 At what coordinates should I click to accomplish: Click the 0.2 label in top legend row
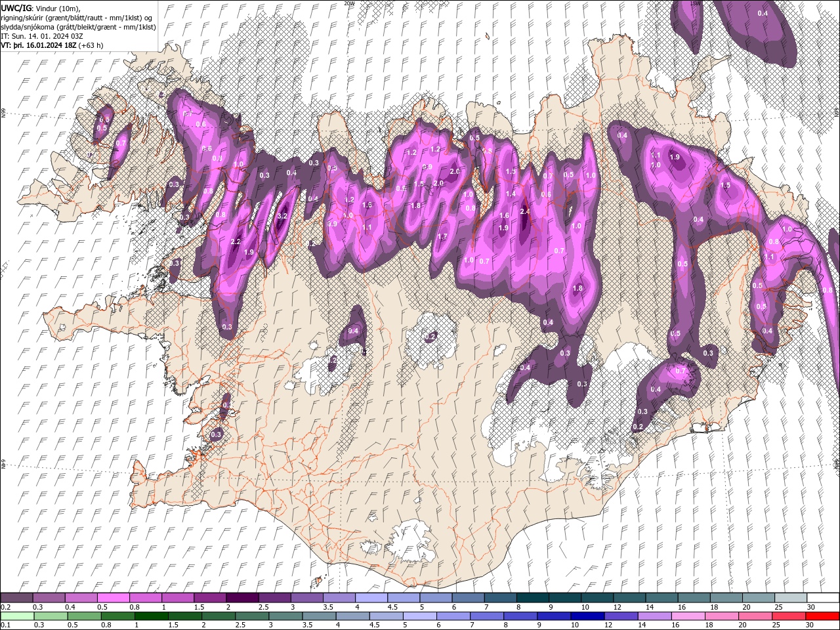[x=5, y=607]
